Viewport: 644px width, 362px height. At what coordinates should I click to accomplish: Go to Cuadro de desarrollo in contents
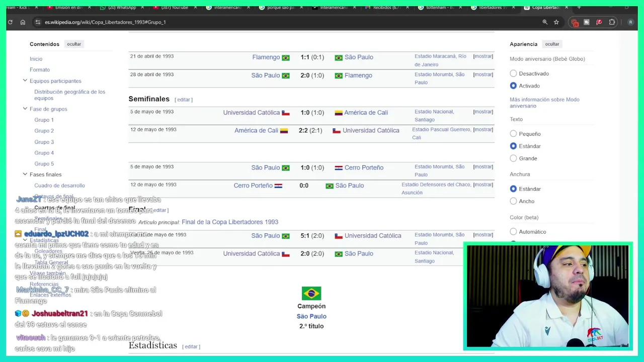coord(59,186)
